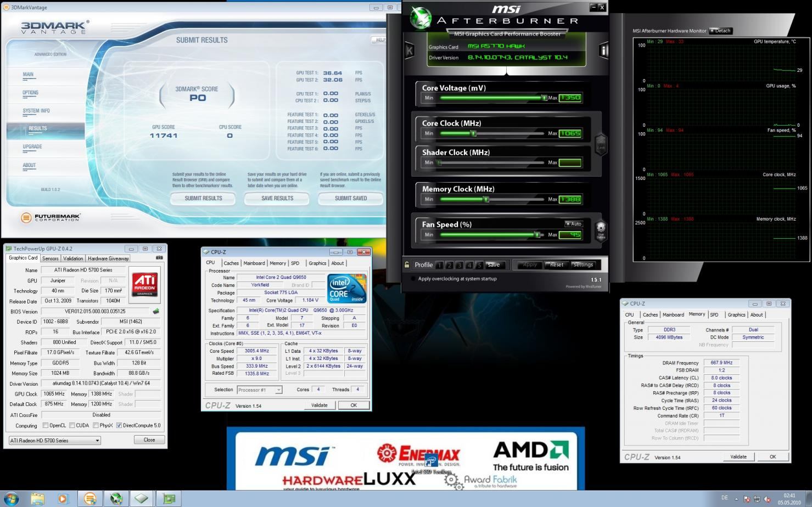Click the Core Clock slider handle
This screenshot has height=507, width=812.
tap(473, 133)
